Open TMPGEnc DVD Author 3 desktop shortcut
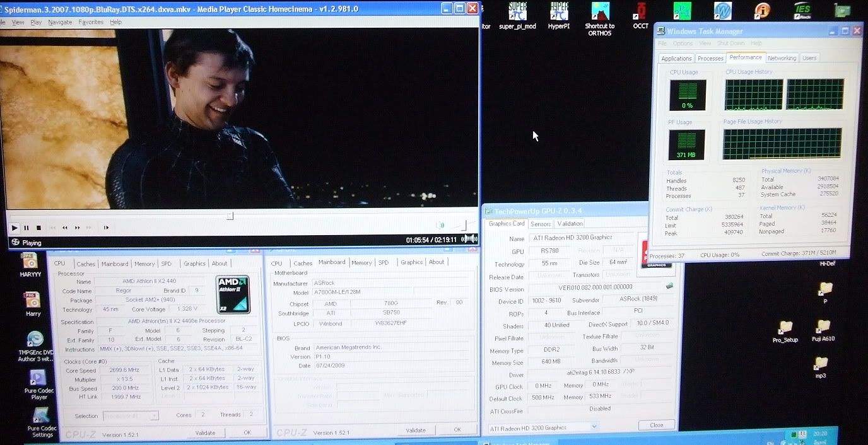The width and height of the screenshot is (868, 445). click(x=35, y=347)
